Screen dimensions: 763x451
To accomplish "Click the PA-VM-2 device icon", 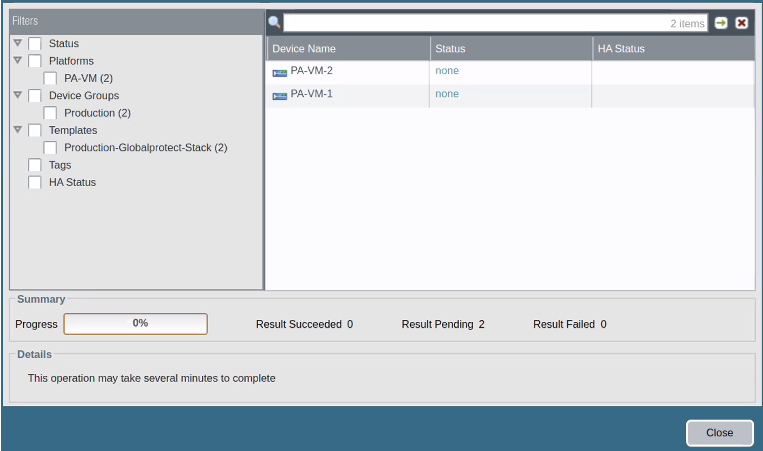I will 279,73.
